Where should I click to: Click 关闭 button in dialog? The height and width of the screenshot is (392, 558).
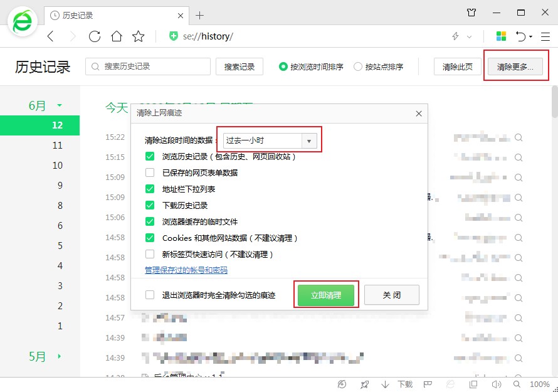[392, 295]
